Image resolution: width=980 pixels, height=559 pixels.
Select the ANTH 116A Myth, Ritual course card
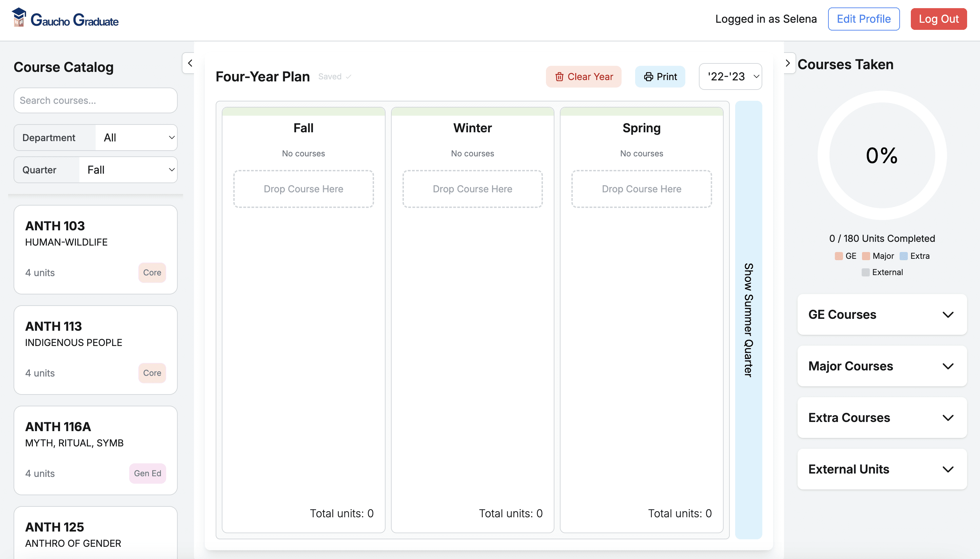point(96,450)
